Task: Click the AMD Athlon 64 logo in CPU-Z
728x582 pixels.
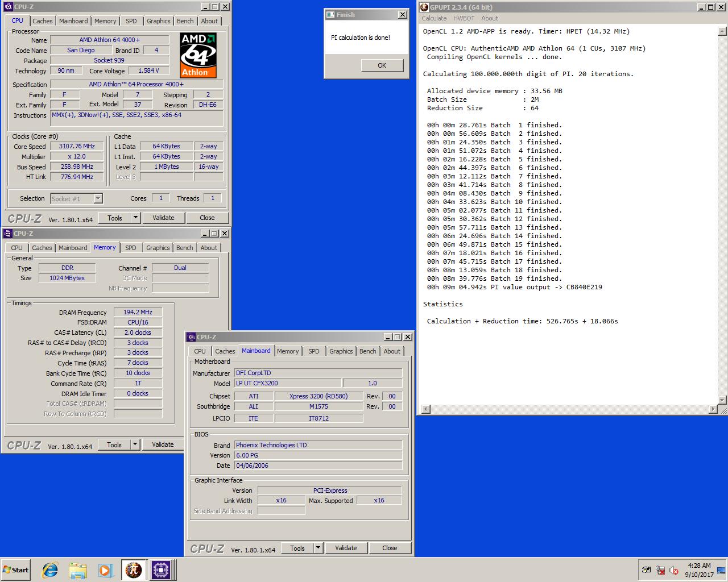Action: point(198,55)
